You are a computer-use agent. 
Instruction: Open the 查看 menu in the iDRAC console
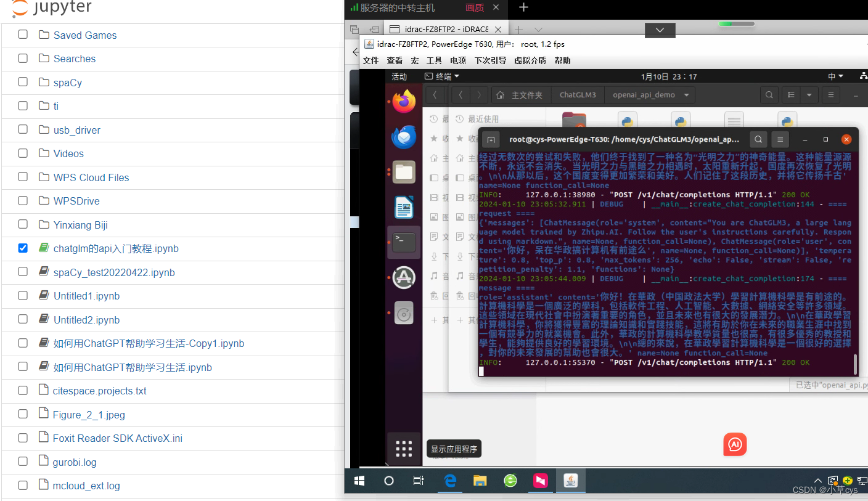tap(395, 60)
